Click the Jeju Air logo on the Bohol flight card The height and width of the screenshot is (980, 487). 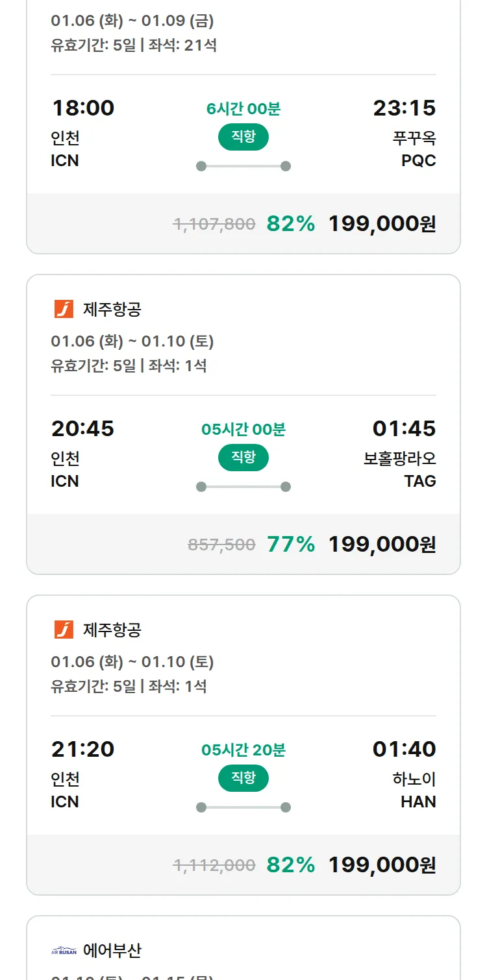click(x=64, y=309)
